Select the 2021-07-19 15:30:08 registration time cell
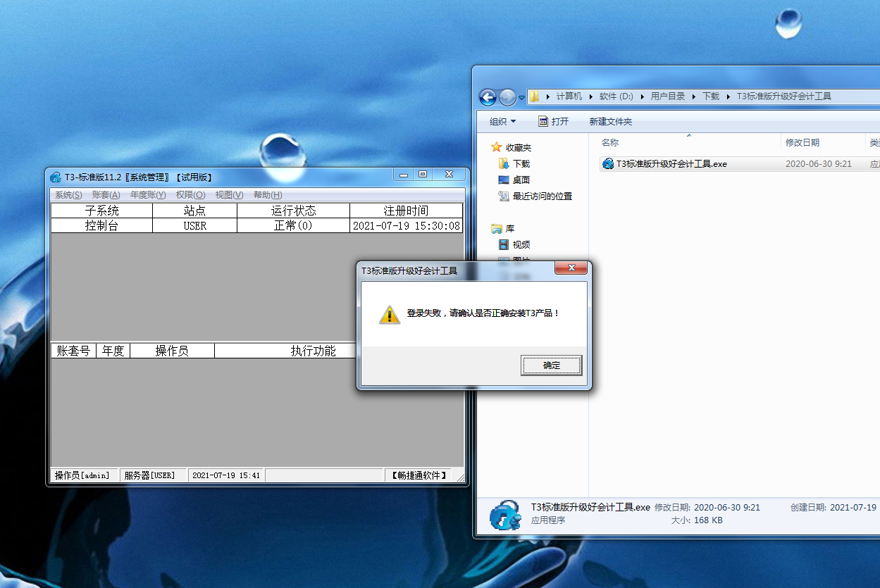 pyautogui.click(x=407, y=225)
